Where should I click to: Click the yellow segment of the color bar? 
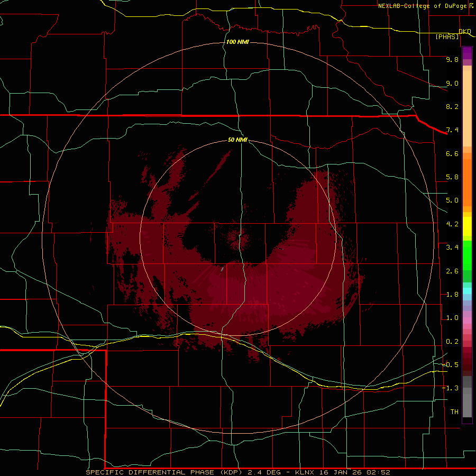[x=467, y=226]
